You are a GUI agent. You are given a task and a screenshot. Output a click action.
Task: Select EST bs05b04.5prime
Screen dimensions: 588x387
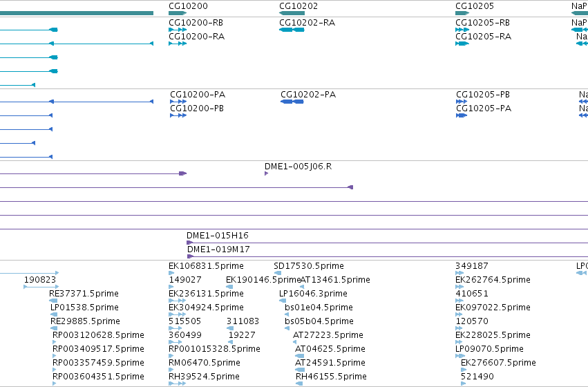click(x=319, y=321)
